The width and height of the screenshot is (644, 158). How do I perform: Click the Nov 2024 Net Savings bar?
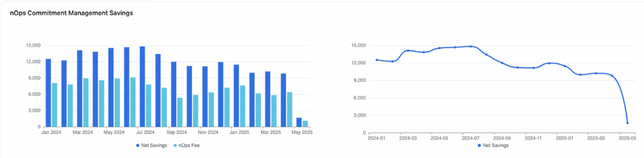pos(205,97)
